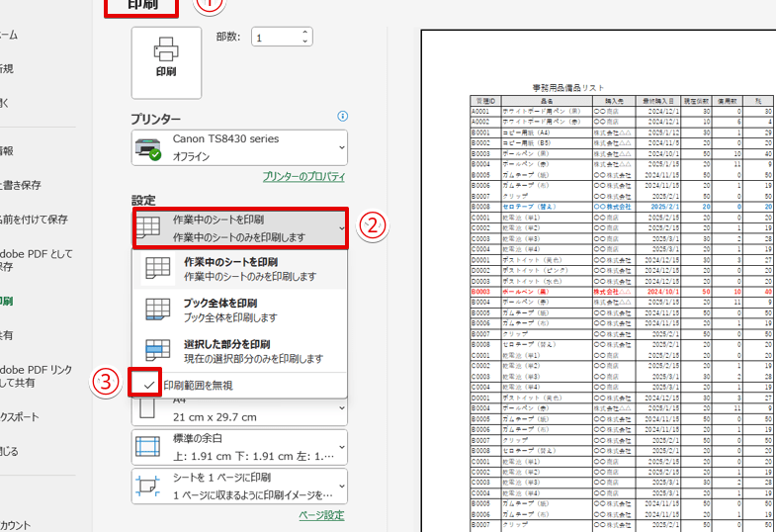Screen dimensions: 776x532
Task: Select 作業中のシートを印刷 option in list
Action: [x=239, y=269]
